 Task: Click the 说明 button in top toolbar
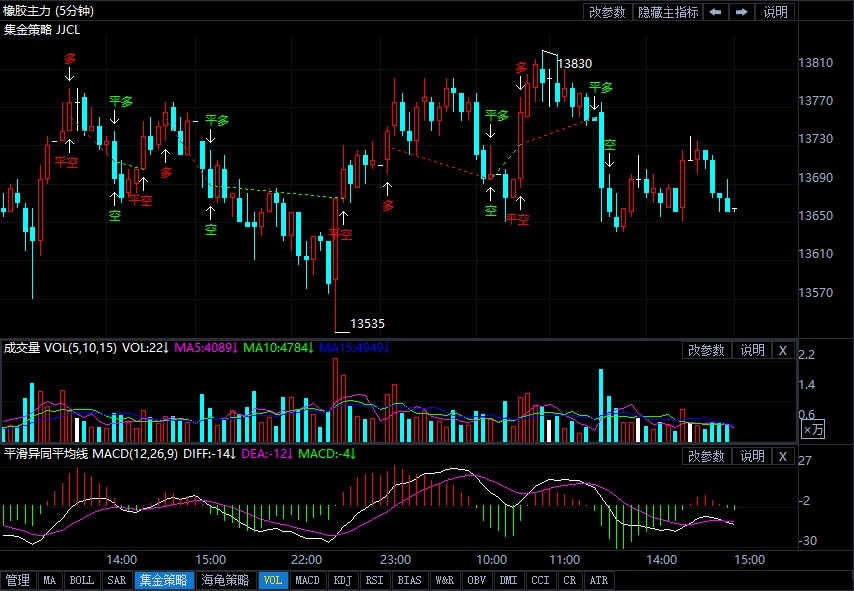(x=775, y=12)
